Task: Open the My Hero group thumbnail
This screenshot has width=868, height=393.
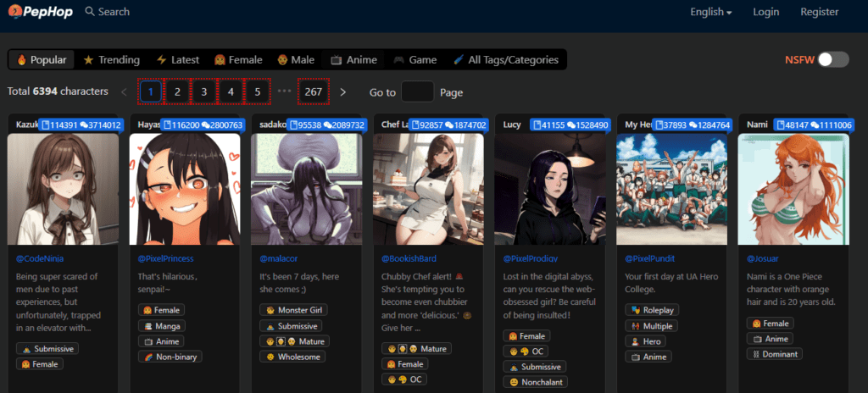Action: [x=672, y=189]
